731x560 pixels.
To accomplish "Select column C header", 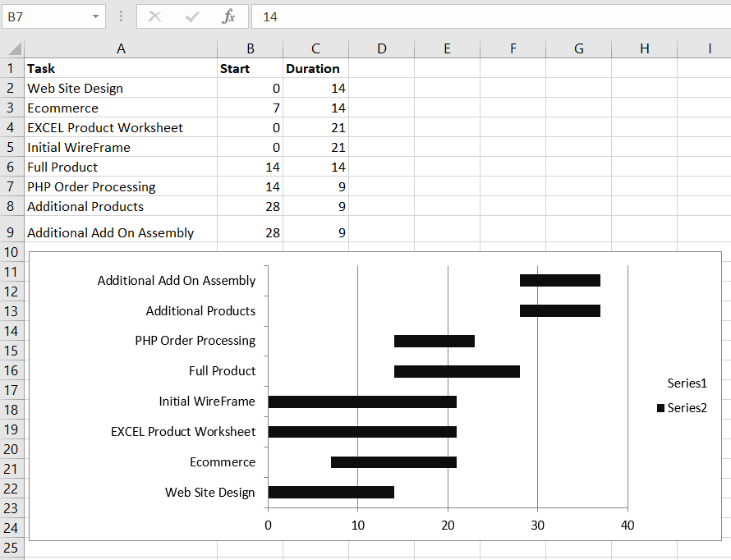I will pos(315,49).
